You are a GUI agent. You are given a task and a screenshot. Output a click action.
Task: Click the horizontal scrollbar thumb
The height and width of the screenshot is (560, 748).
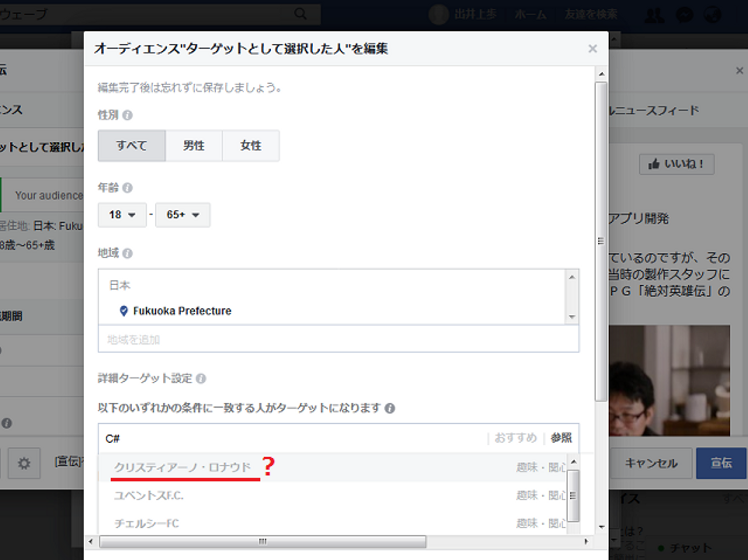coord(263,541)
